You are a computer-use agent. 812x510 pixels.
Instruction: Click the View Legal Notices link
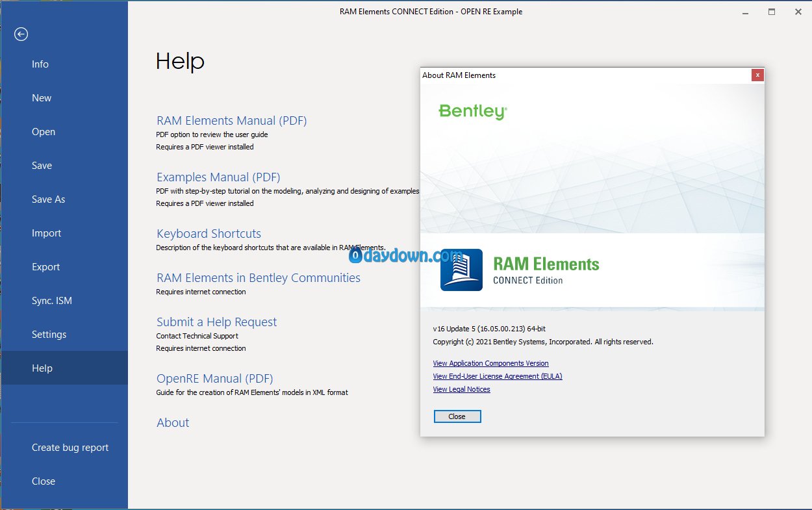[461, 390]
